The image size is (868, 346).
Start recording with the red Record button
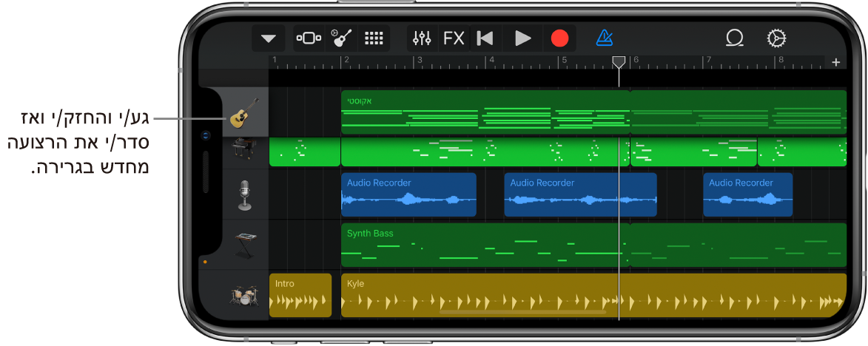click(560, 38)
